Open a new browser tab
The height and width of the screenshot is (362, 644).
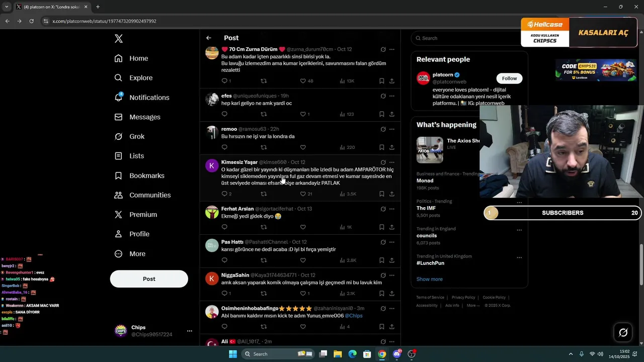point(98,7)
